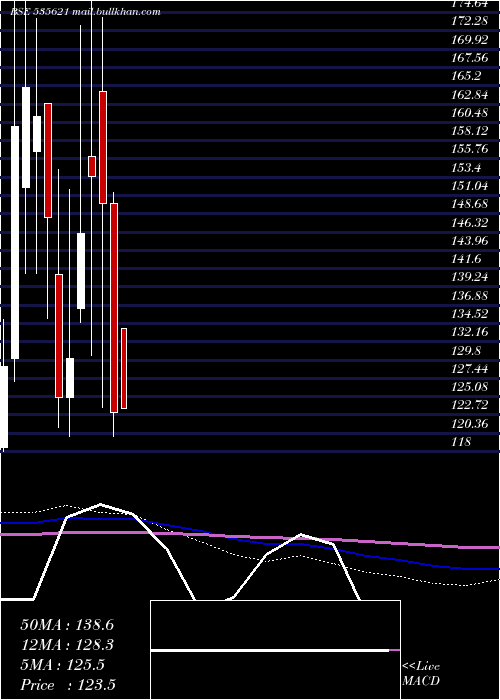Click the 136.88 price axis label

point(469,296)
